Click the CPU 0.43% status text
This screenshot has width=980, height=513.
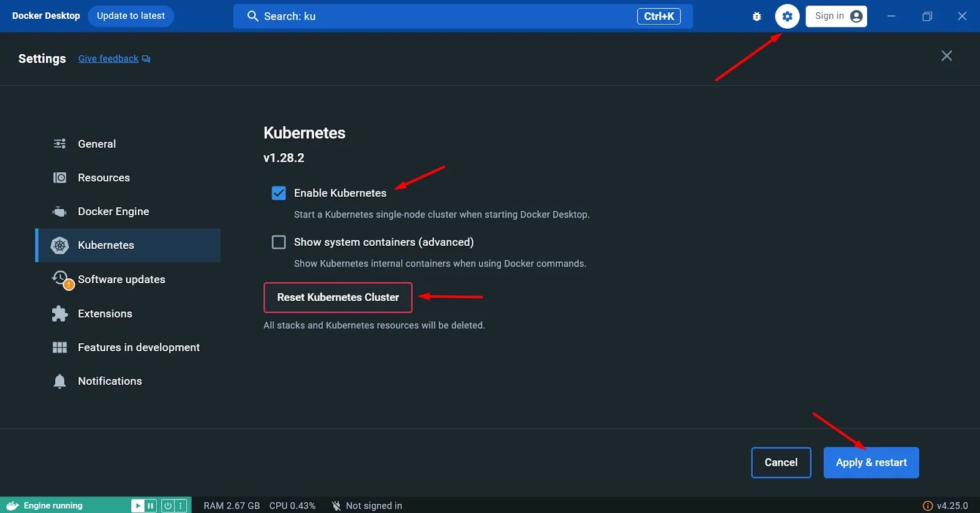[x=292, y=506]
